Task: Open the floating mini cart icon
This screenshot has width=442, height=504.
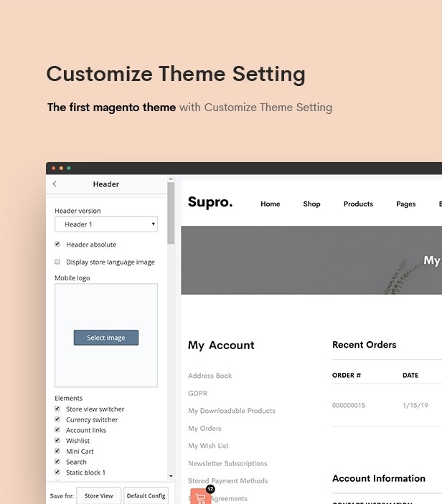Action: click(200, 497)
